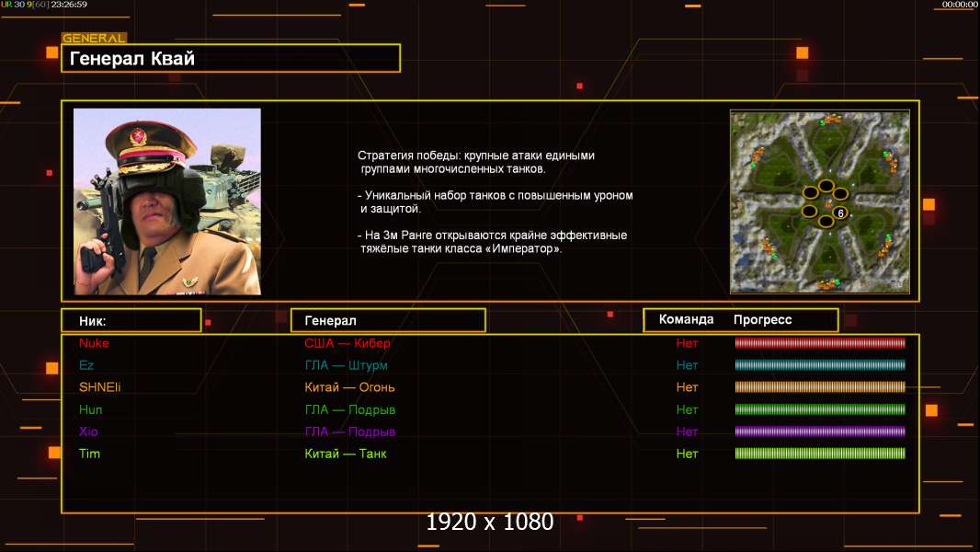Click Tim's lime loading progress bar
The width and height of the screenshot is (980, 552).
pos(820,454)
